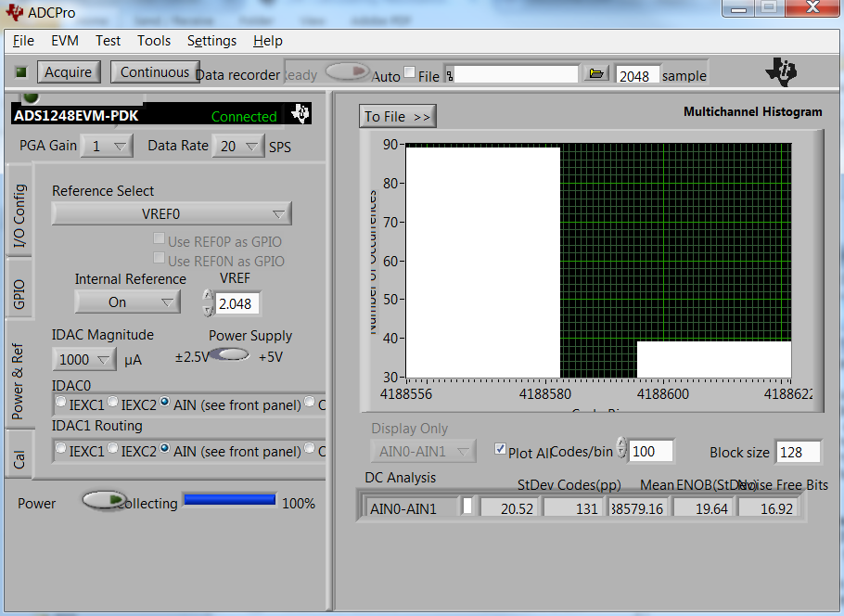Click the path type icon in file field
The width and height of the screenshot is (844, 616).
450,75
